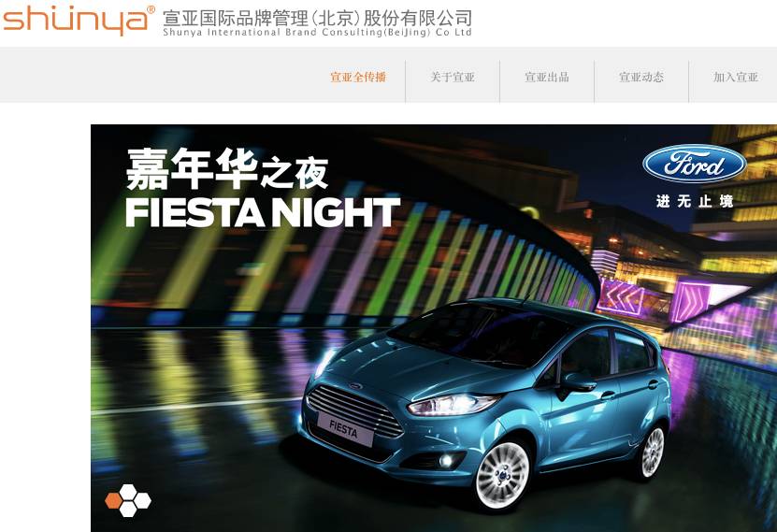This screenshot has width=777, height=532.
Task: Open the 宣亚全传播 navigation tab
Action: click(x=358, y=78)
